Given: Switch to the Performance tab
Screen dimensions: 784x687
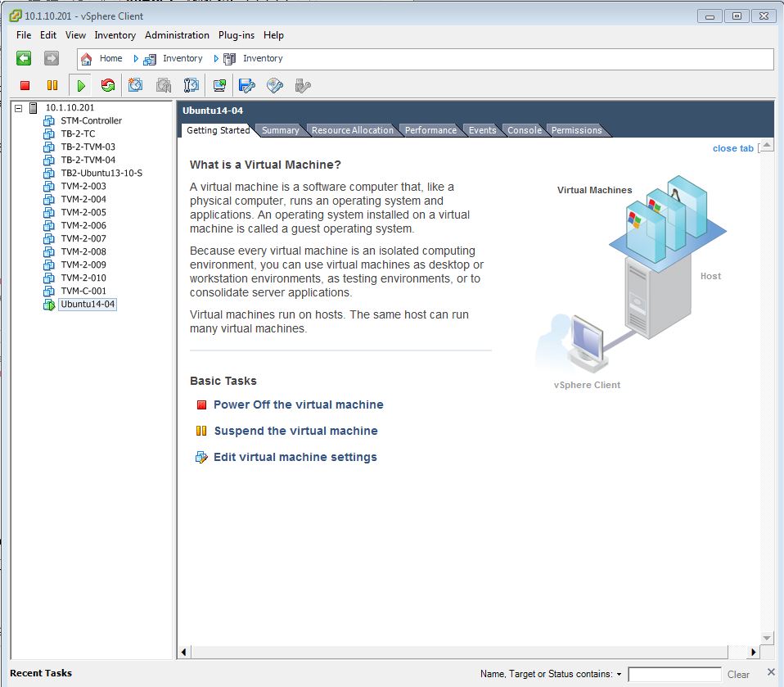Looking at the screenshot, I should pos(430,130).
